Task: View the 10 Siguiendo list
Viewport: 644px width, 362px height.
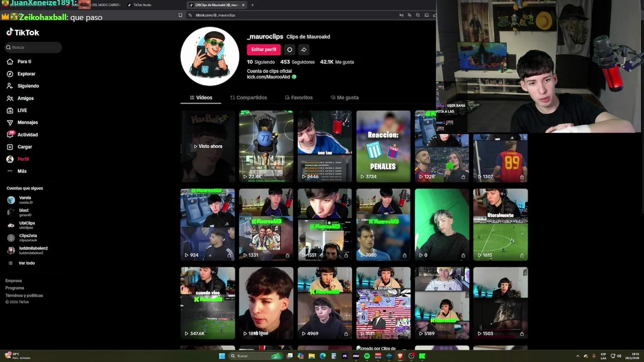Action: point(261,62)
